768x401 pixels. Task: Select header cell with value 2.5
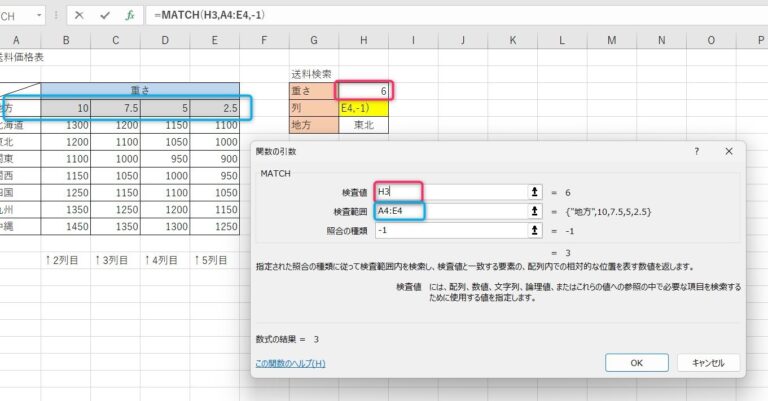215,108
